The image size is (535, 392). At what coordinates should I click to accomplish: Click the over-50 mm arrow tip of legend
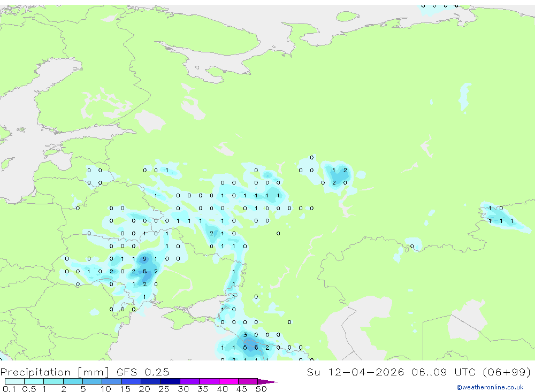tap(267, 381)
